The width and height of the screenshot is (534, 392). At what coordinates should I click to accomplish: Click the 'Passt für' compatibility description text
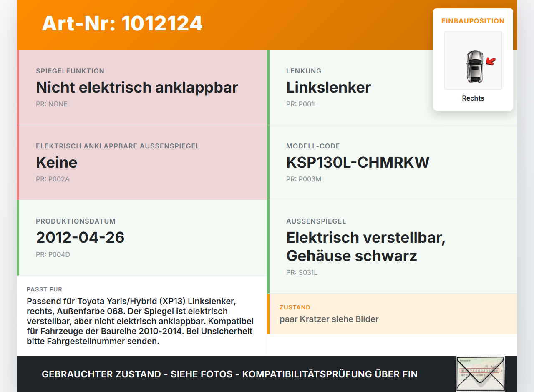tap(141, 321)
